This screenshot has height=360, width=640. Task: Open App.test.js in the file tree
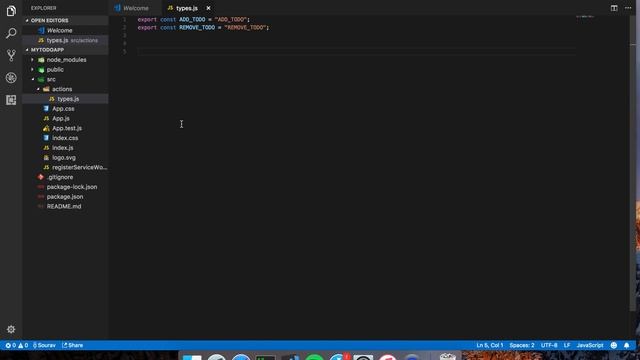[x=65, y=128]
